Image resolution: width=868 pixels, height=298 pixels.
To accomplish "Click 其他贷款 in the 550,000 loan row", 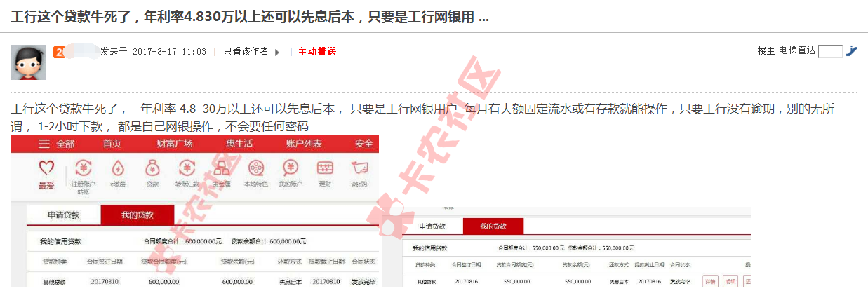I will (426, 281).
